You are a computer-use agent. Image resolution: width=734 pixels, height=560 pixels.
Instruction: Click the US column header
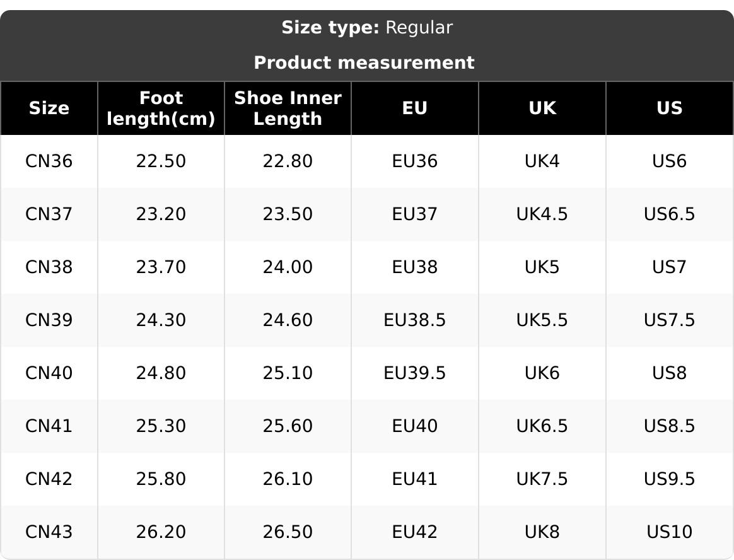click(670, 108)
